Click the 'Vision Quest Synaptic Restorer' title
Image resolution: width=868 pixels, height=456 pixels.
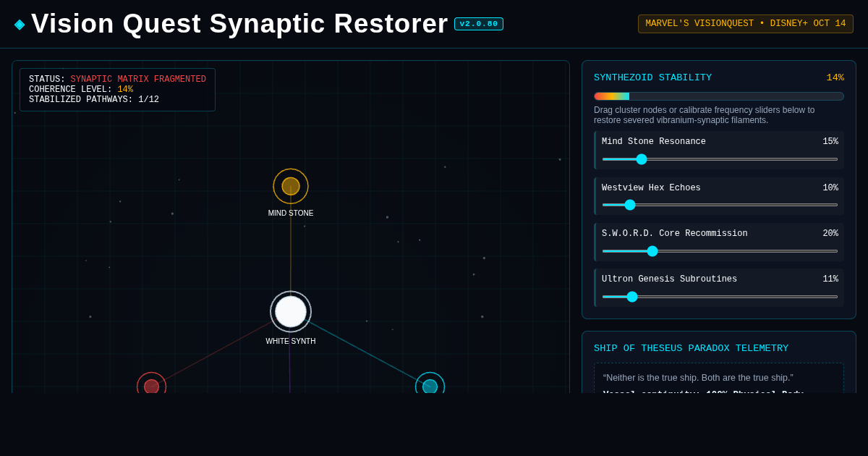click(239, 24)
